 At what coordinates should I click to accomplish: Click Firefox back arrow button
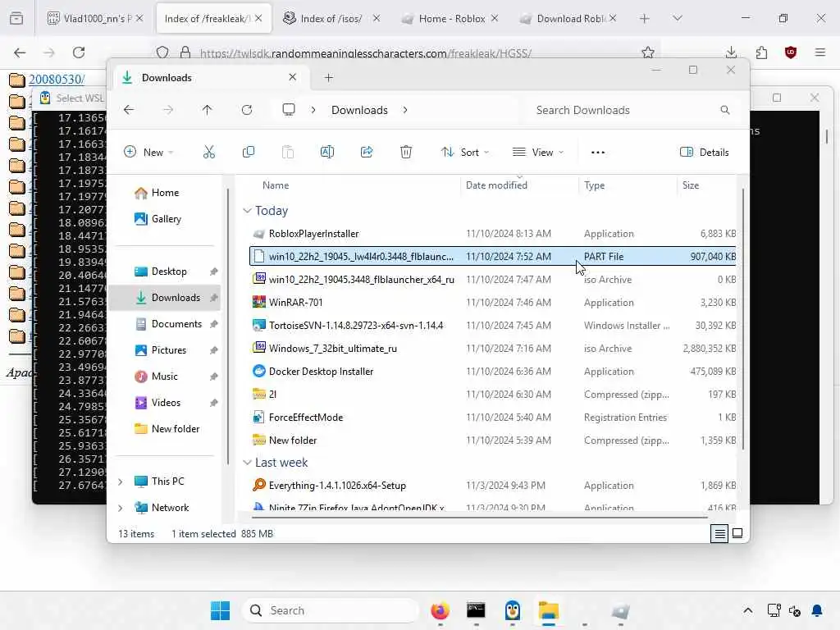coord(20,52)
